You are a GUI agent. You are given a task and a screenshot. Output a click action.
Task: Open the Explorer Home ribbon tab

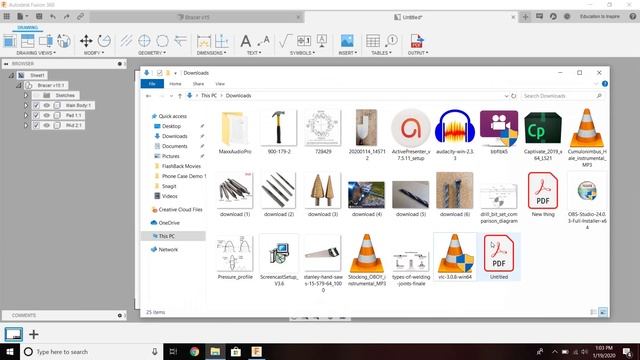pyautogui.click(x=175, y=84)
